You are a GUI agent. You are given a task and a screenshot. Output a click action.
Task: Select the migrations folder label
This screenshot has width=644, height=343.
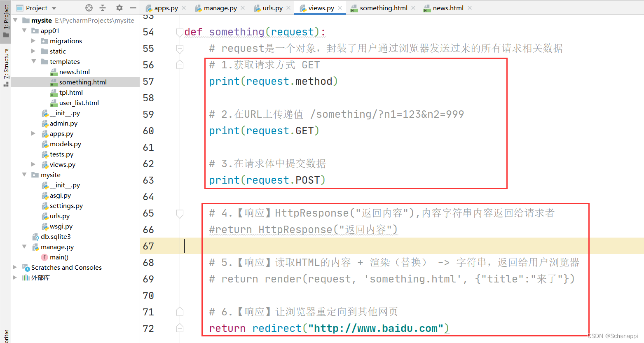click(x=66, y=41)
